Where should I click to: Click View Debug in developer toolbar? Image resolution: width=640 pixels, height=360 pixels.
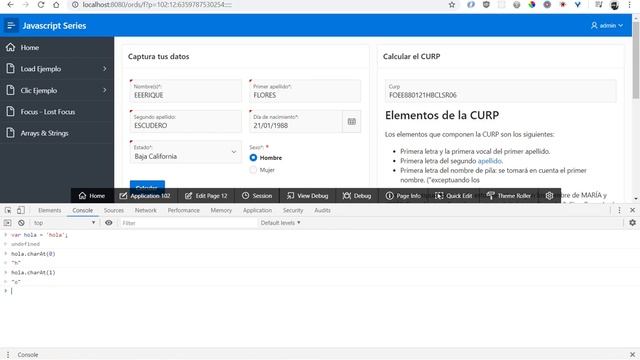[x=307, y=196]
